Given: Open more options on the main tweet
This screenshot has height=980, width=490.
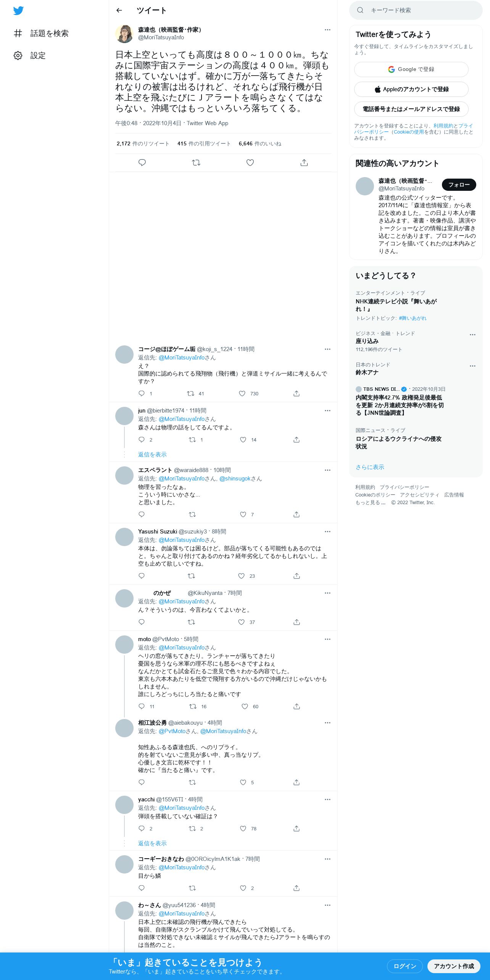Looking at the screenshot, I should 327,30.
